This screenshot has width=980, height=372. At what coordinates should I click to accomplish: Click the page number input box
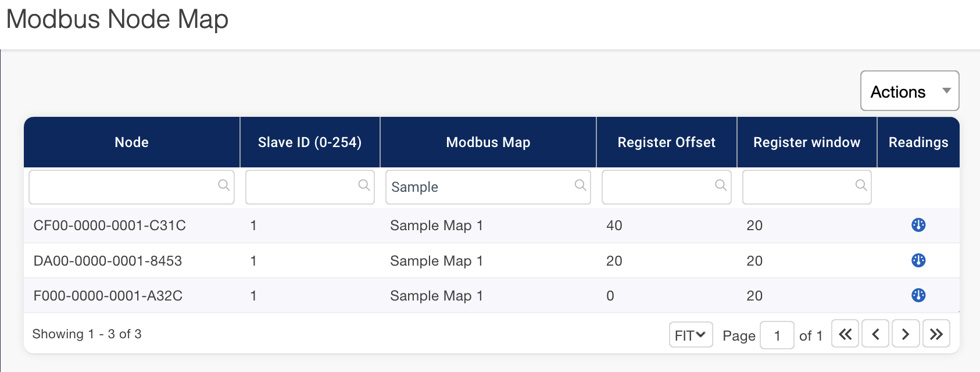(x=777, y=335)
